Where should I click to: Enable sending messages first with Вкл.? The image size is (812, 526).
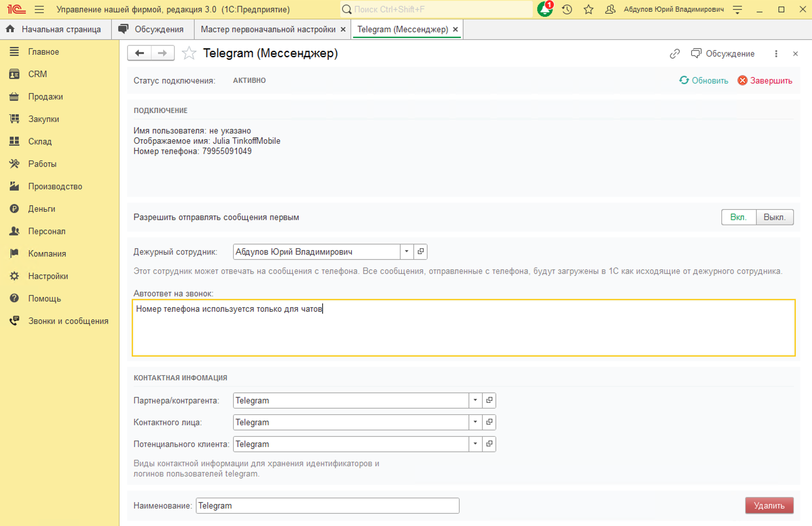point(738,217)
